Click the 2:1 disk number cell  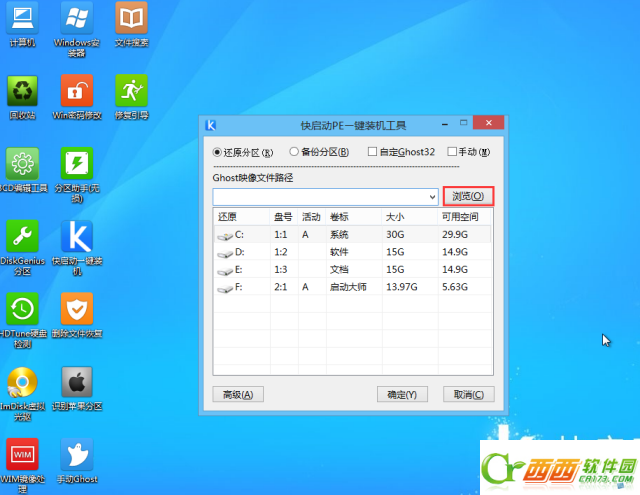(x=281, y=287)
